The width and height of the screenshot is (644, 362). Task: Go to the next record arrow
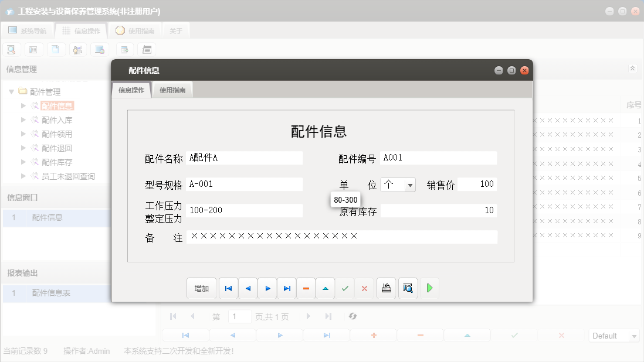pos(267,288)
